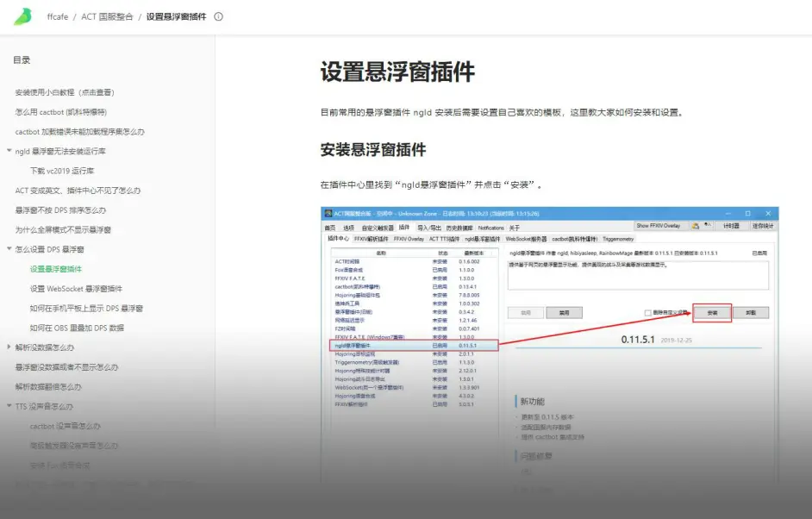812x519 pixels.
Task: Tick 删除自定义设置 checkbox in the ACT screenshot
Action: point(647,313)
